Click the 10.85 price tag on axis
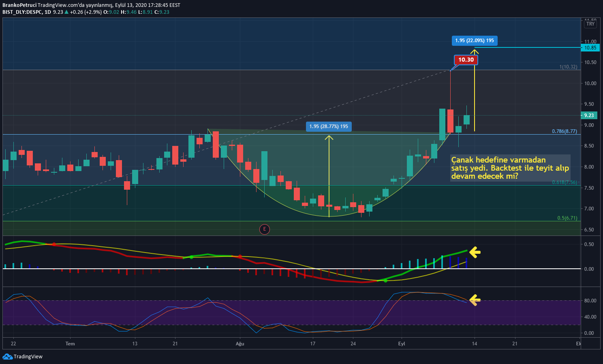Screen dimensions: 603x364 coord(590,48)
